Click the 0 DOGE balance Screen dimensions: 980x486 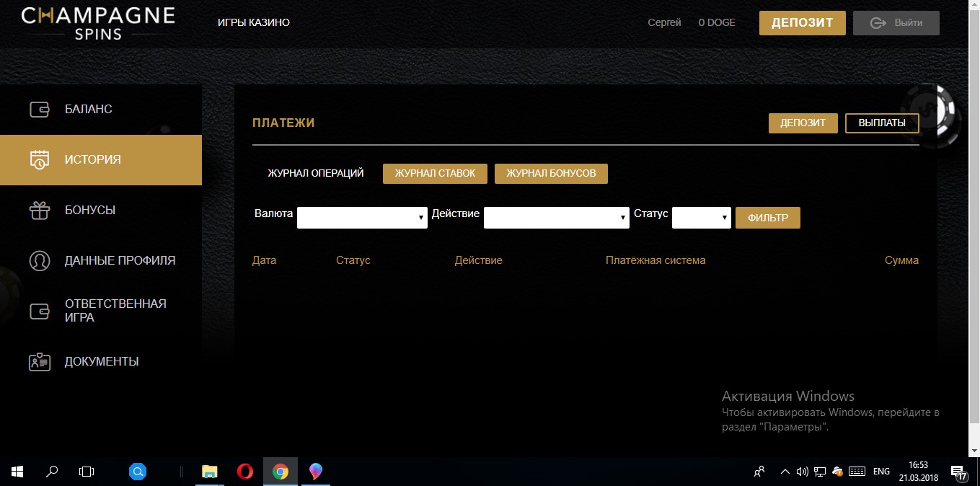[x=717, y=22]
